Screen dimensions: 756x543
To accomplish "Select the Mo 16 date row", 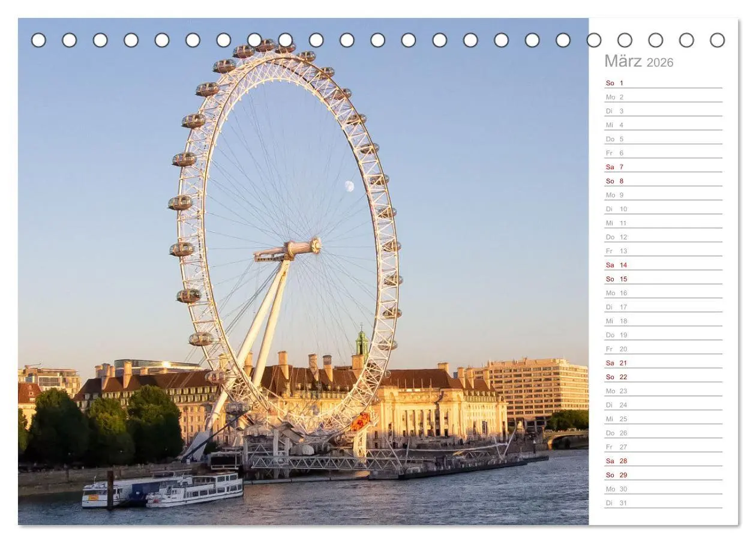I will click(x=663, y=292).
